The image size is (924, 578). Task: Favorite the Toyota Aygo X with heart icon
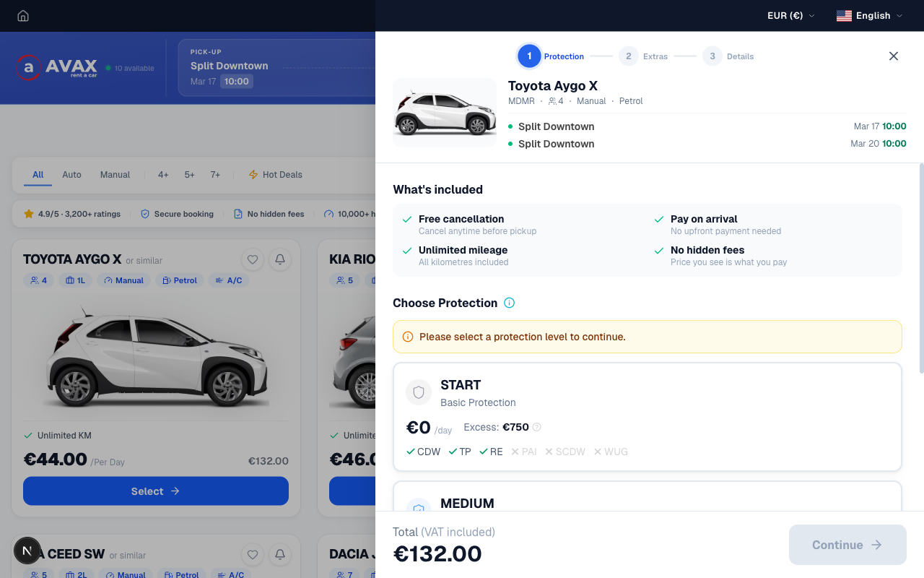pyautogui.click(x=253, y=259)
